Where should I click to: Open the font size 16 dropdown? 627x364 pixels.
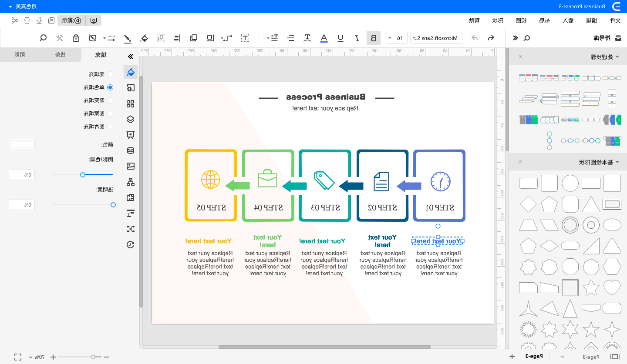(x=397, y=38)
